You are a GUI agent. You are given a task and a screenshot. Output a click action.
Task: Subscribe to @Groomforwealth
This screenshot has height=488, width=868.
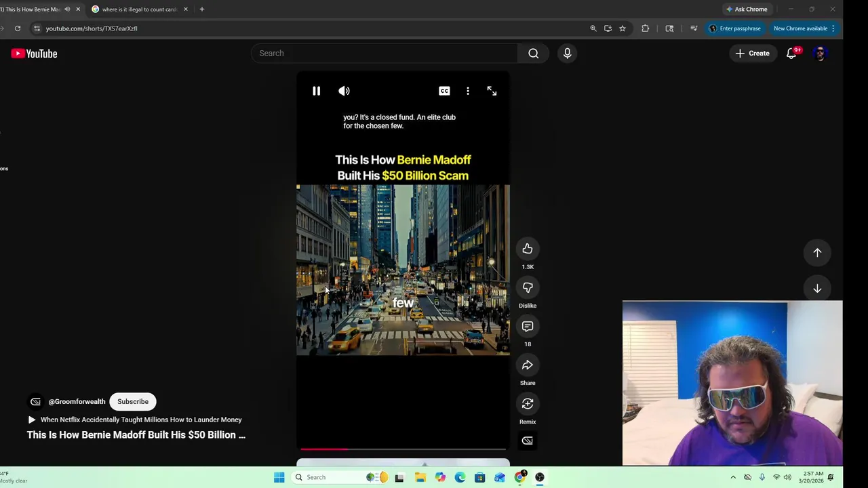[133, 402]
